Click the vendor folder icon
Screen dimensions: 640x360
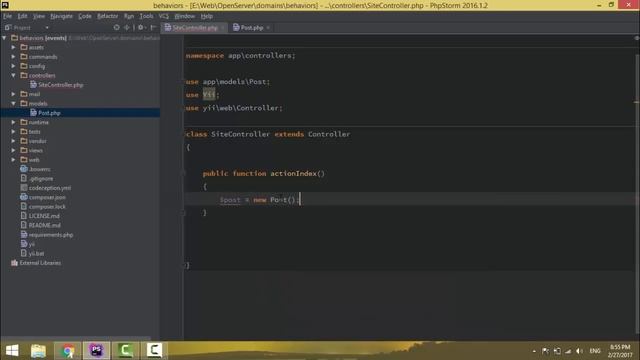(24, 141)
